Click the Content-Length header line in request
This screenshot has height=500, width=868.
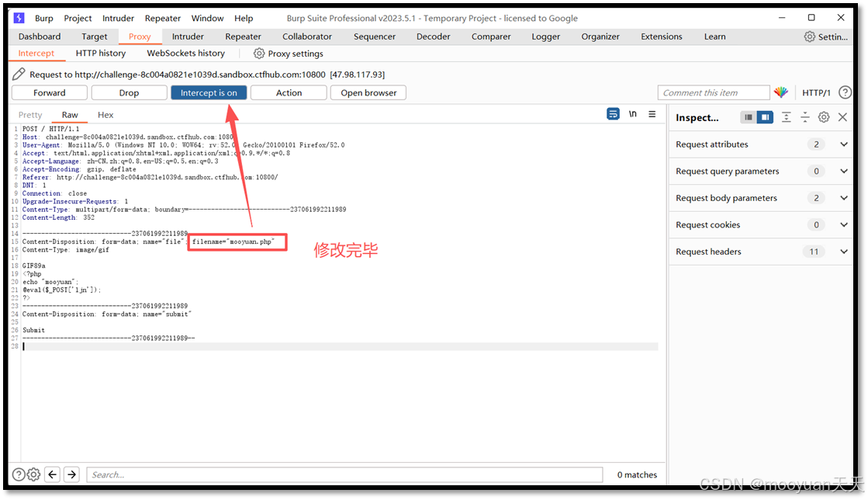click(59, 217)
